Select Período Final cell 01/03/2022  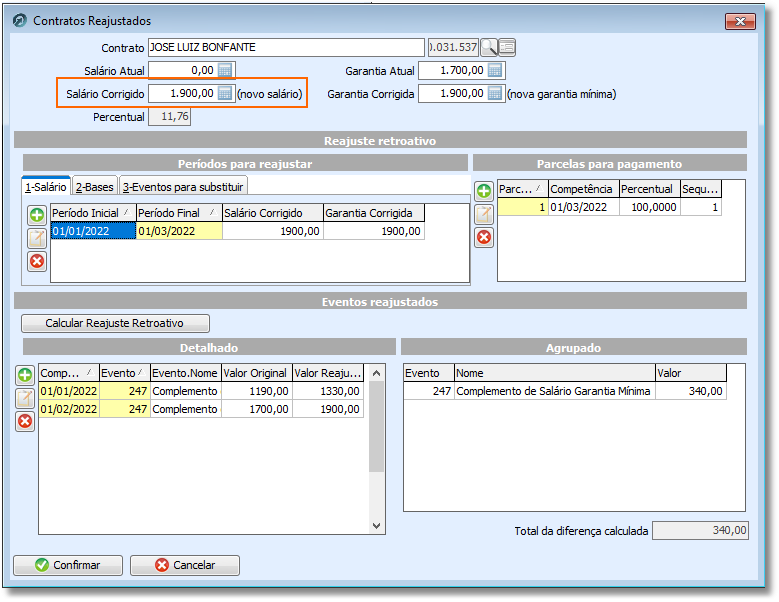[x=179, y=231]
